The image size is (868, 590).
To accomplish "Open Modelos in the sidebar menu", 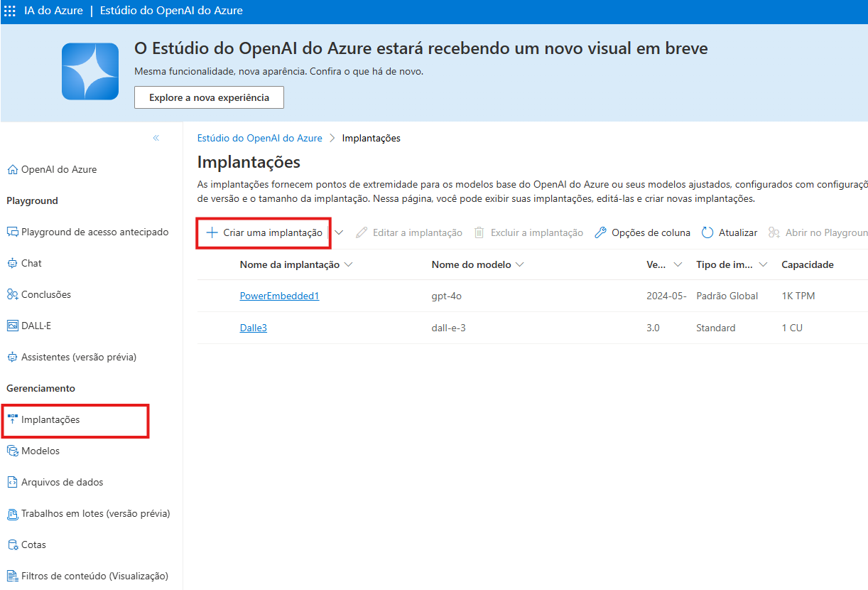I will (x=40, y=451).
